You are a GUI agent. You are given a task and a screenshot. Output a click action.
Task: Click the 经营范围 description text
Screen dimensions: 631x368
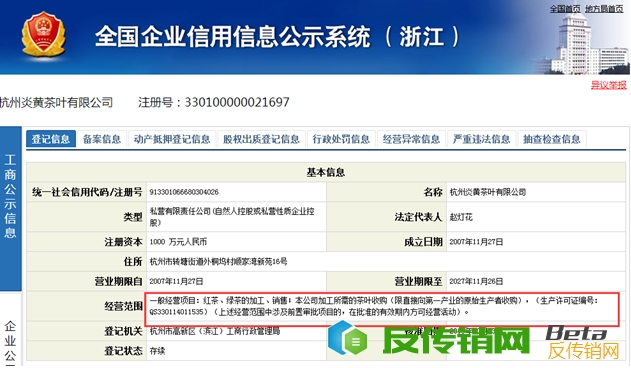coord(373,306)
